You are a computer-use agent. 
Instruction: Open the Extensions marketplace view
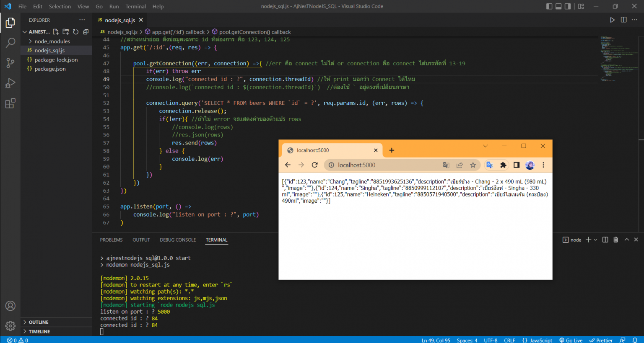(10, 103)
